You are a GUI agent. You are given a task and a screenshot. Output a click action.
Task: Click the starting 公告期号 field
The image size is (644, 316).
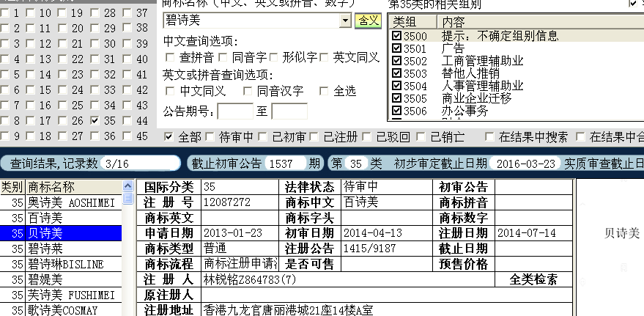(x=235, y=111)
